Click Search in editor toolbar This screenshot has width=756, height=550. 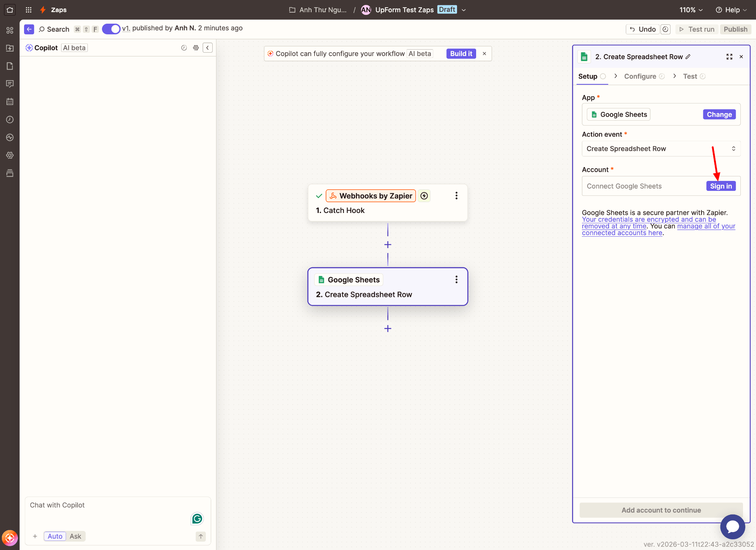tap(54, 29)
